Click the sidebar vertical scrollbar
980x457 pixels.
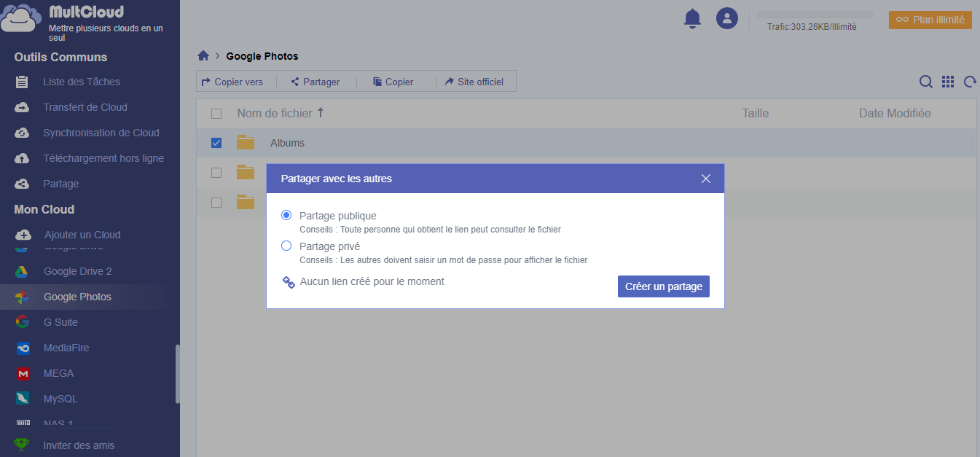point(177,373)
